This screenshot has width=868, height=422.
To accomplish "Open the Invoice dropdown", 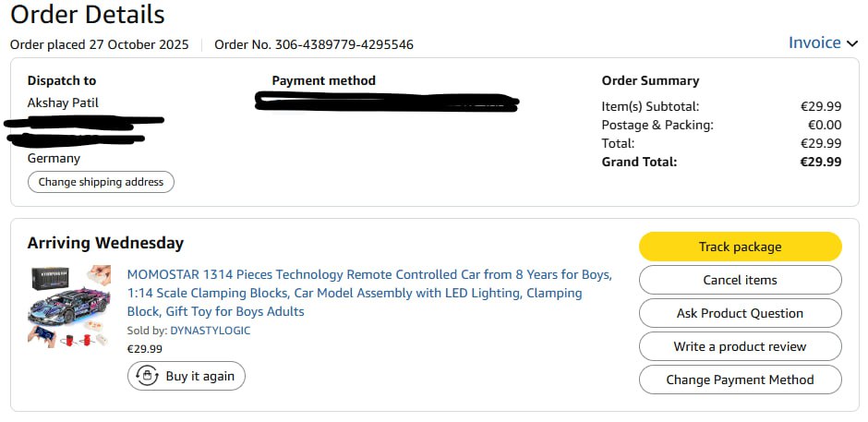I will (x=814, y=43).
